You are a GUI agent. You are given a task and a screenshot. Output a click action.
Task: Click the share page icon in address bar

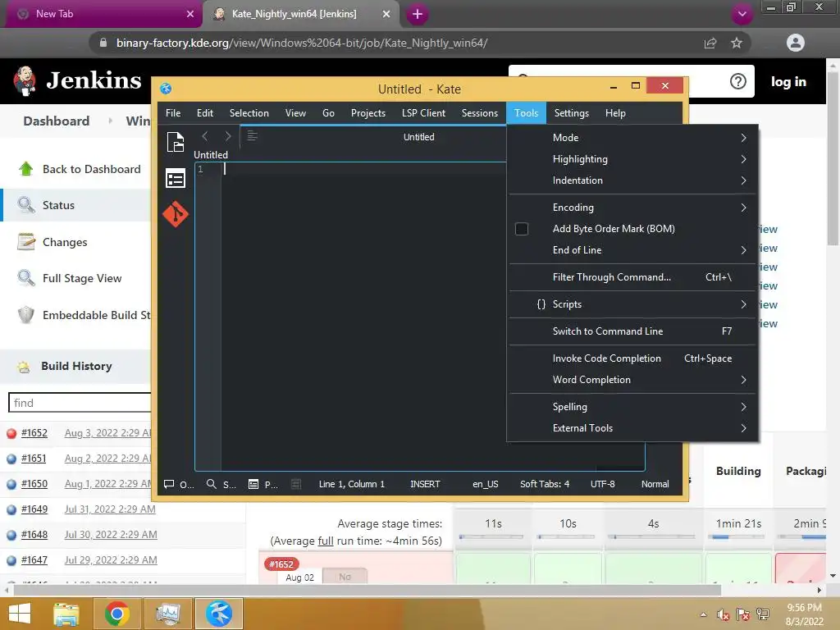point(710,43)
